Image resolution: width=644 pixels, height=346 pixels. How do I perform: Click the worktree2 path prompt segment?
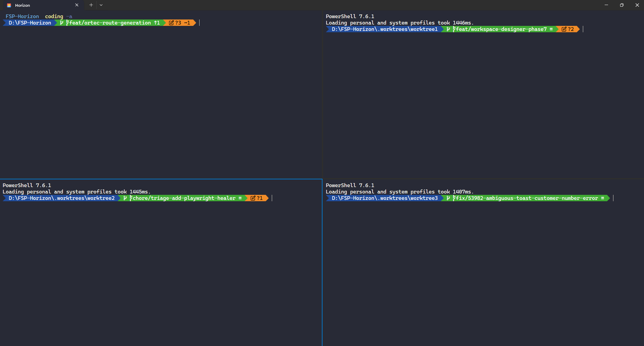point(62,198)
